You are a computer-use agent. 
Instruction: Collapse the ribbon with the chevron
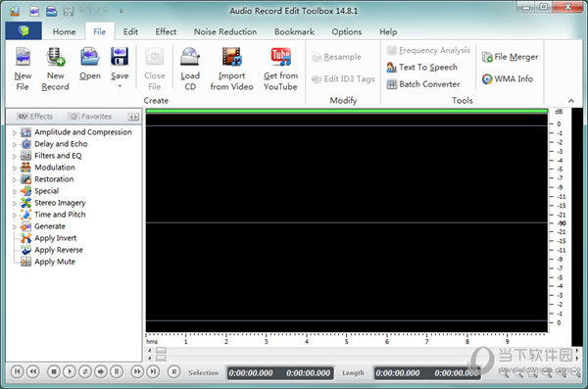pos(571,101)
